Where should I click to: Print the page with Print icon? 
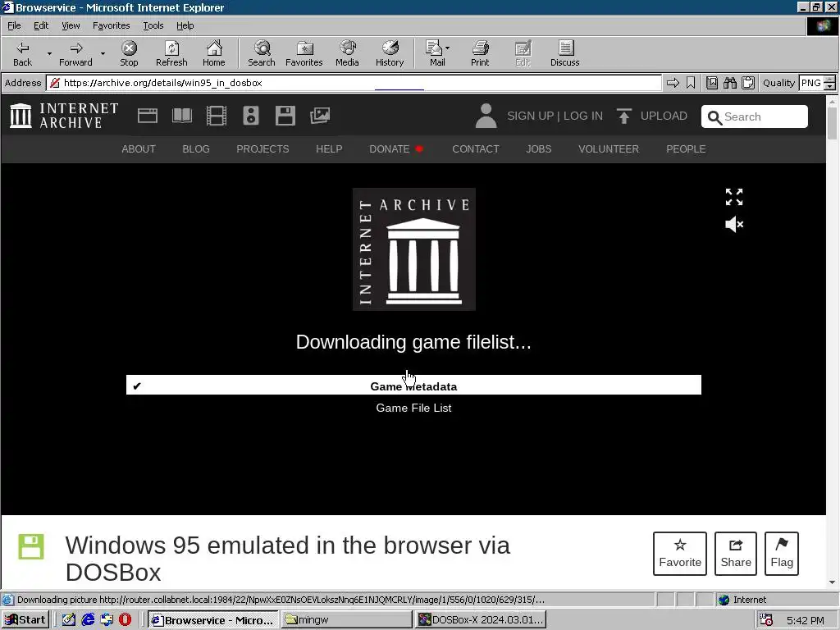coord(480,54)
